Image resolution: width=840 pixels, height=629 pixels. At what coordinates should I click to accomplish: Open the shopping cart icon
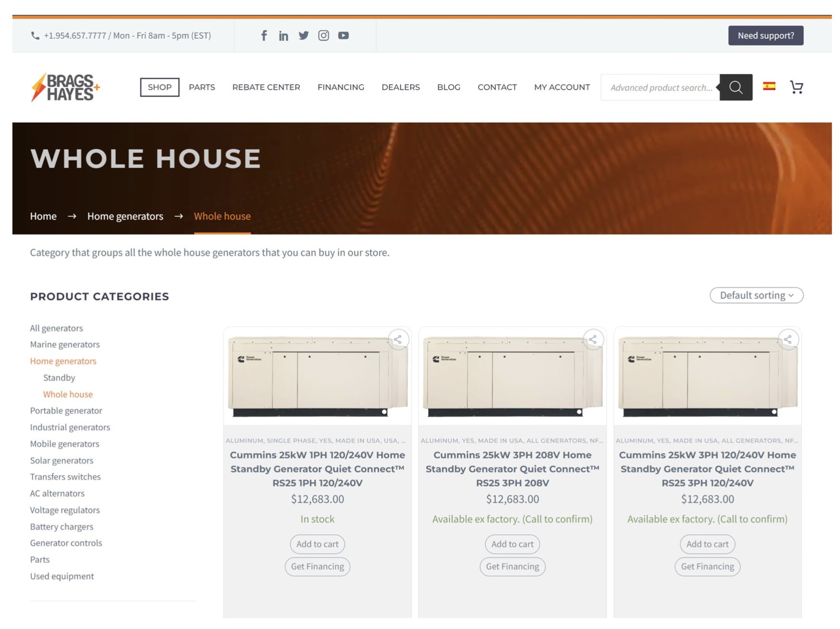click(x=796, y=87)
